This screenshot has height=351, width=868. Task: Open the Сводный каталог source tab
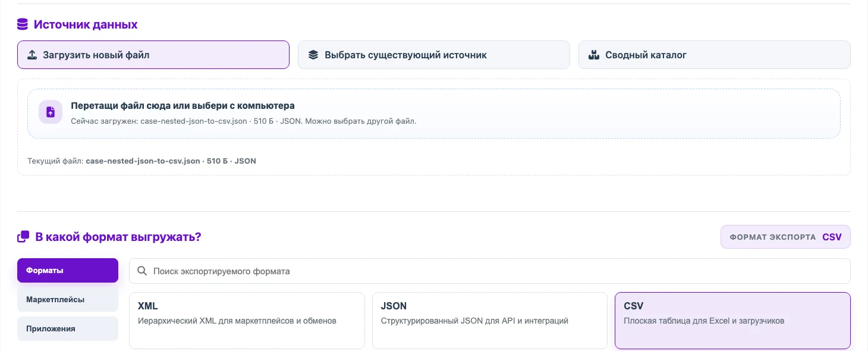(715, 55)
